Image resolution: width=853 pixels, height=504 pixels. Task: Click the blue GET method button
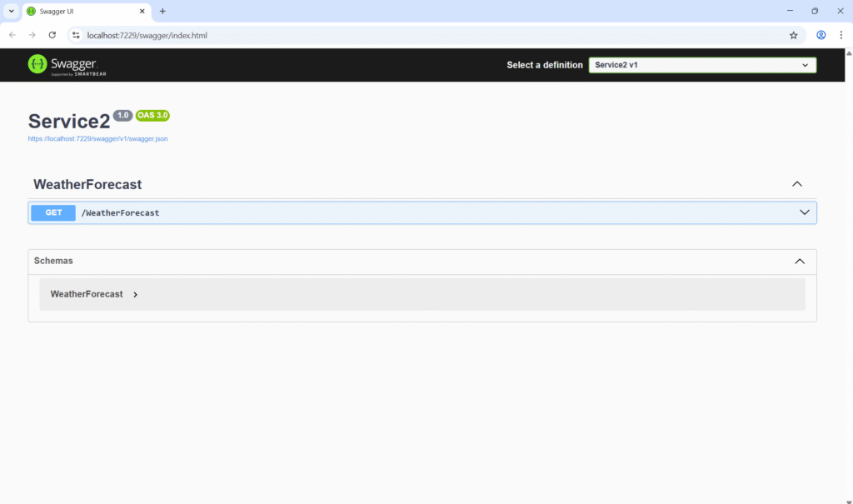point(53,212)
